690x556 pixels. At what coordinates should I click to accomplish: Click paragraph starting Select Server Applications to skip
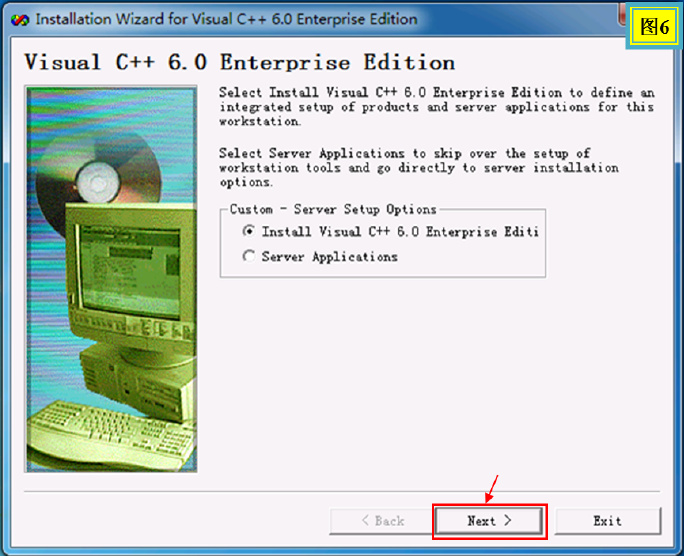tap(418, 167)
